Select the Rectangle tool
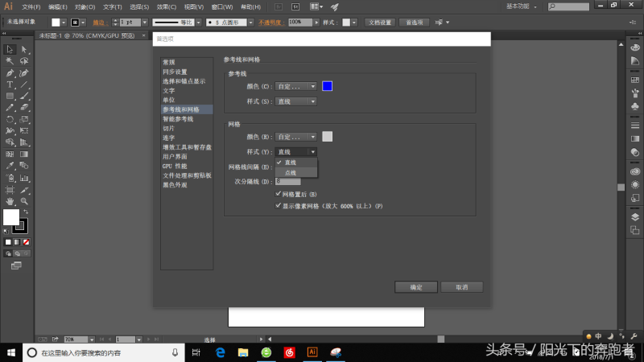This screenshot has width=644, height=362. [10, 96]
